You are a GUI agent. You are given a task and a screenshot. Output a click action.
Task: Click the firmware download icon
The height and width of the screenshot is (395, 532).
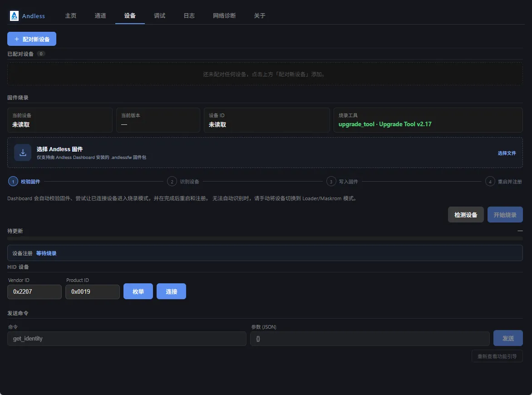[23, 153]
